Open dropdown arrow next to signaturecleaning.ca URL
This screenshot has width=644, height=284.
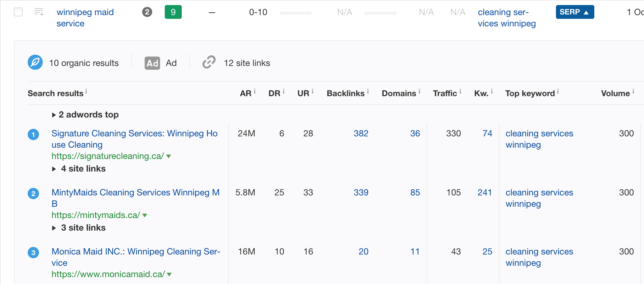tap(169, 156)
